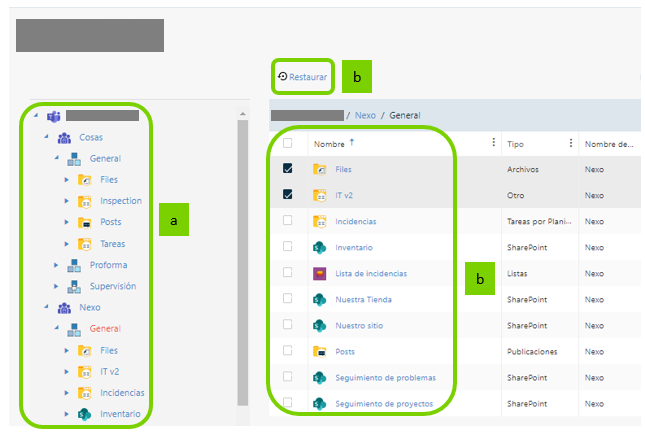Check the Nuestro sitio row checkbox

[x=288, y=324]
